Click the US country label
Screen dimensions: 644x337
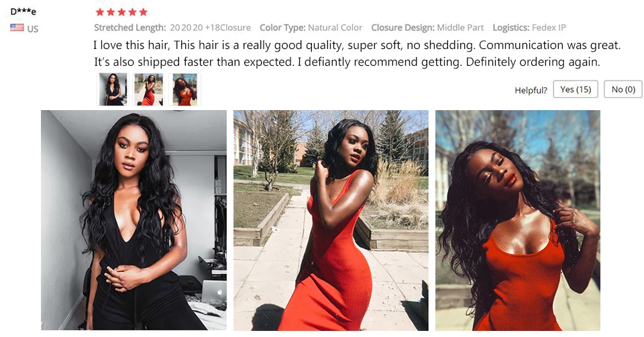pos(32,28)
